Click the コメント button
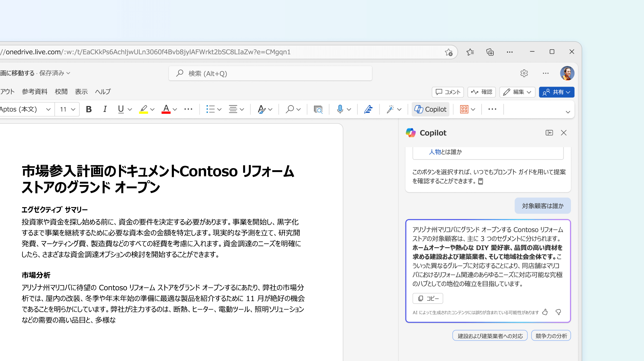This screenshot has width=644, height=361. pos(448,92)
